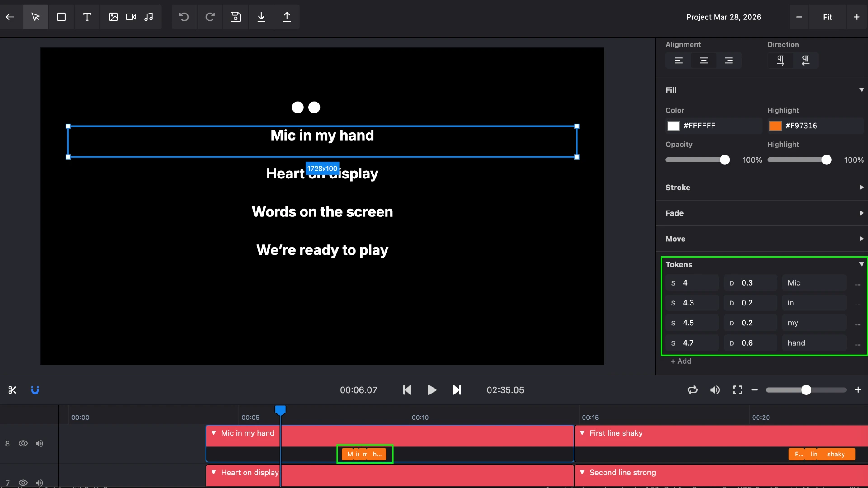
Task: Select the scissors split tool
Action: [12, 389]
